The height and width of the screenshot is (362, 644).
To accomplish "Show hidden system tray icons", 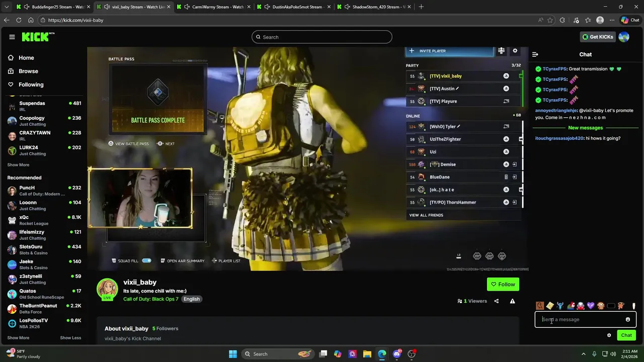I will (x=584, y=354).
